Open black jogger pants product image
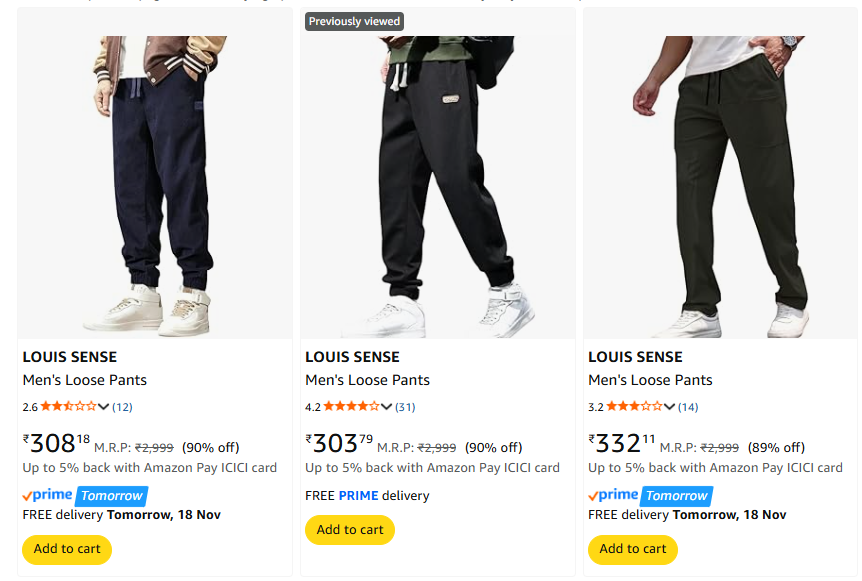Viewport: 862px width, 581px height. [x=438, y=185]
